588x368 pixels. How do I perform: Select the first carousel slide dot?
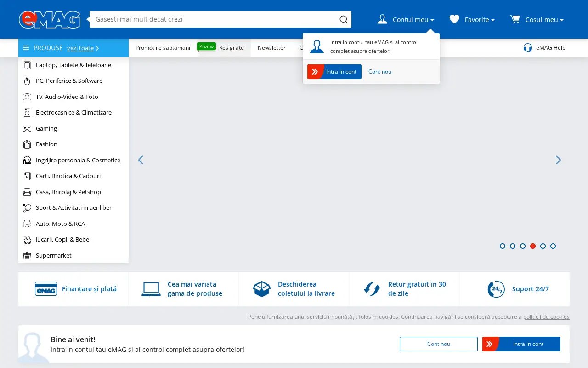[x=503, y=246]
